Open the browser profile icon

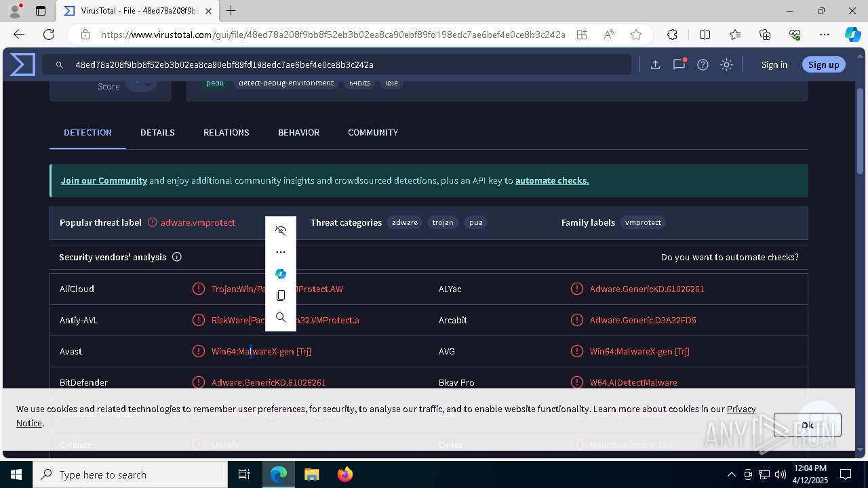pyautogui.click(x=15, y=11)
